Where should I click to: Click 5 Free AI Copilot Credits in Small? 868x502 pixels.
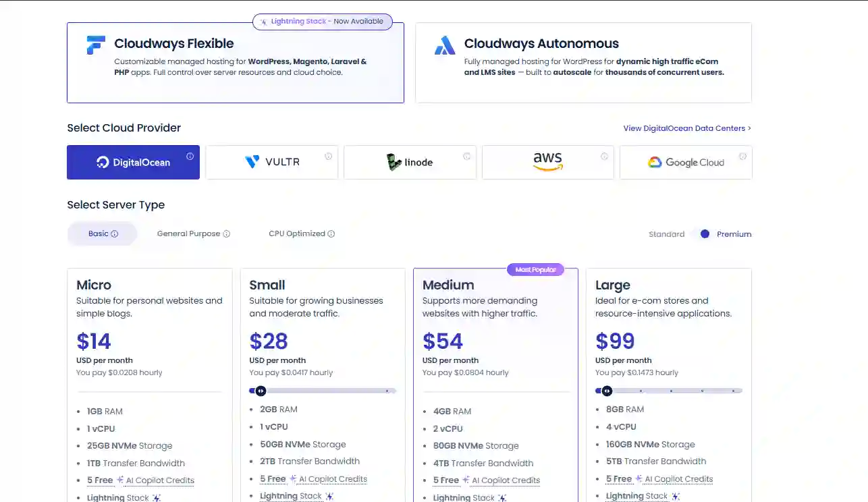pos(313,479)
